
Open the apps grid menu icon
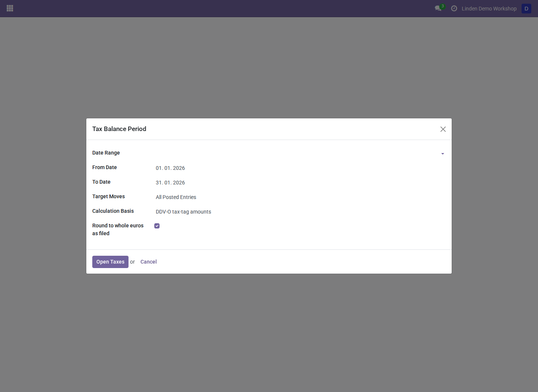tap(10, 8)
